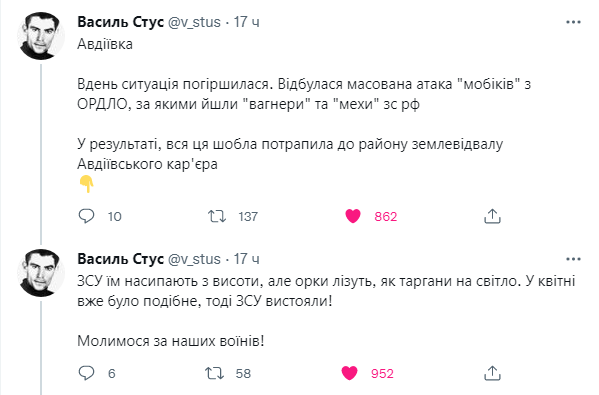Open the second tweet text about ЗСУ
The image size is (599, 395).
(326, 311)
